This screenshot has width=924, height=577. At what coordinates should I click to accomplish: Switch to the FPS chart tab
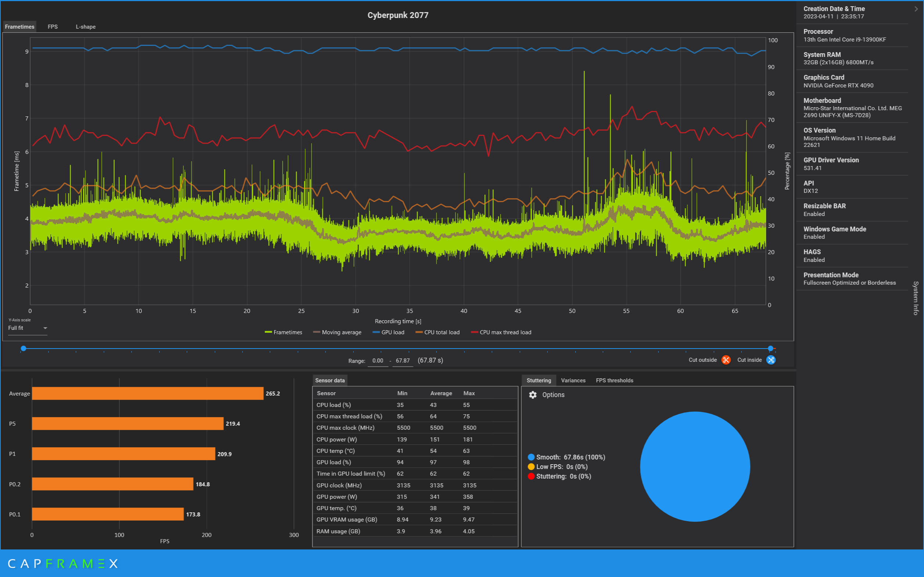53,27
